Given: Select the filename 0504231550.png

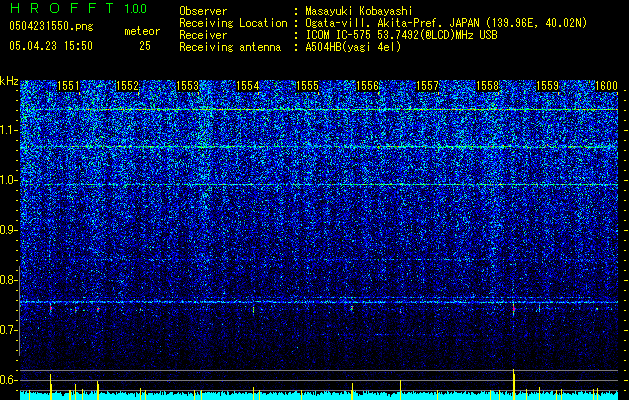Looking at the screenshot, I should [x=51, y=27].
